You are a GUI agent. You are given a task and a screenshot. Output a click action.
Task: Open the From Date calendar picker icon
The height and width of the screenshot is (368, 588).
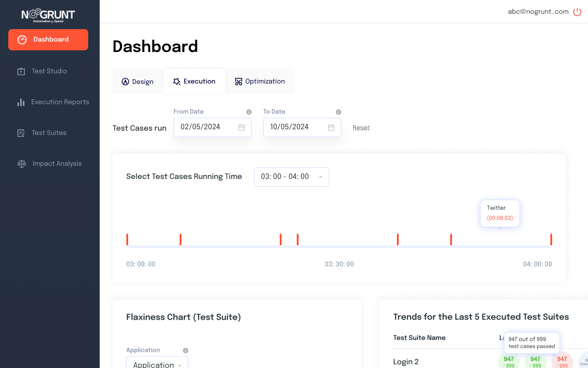(242, 127)
